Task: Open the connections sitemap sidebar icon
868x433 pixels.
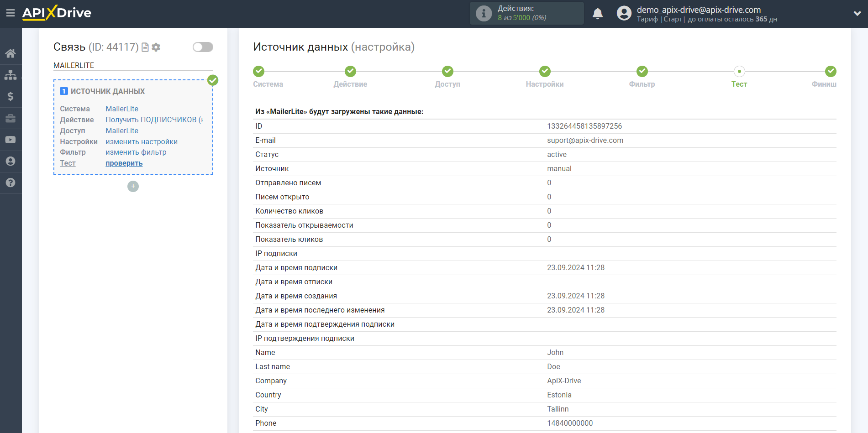Action: click(11, 75)
